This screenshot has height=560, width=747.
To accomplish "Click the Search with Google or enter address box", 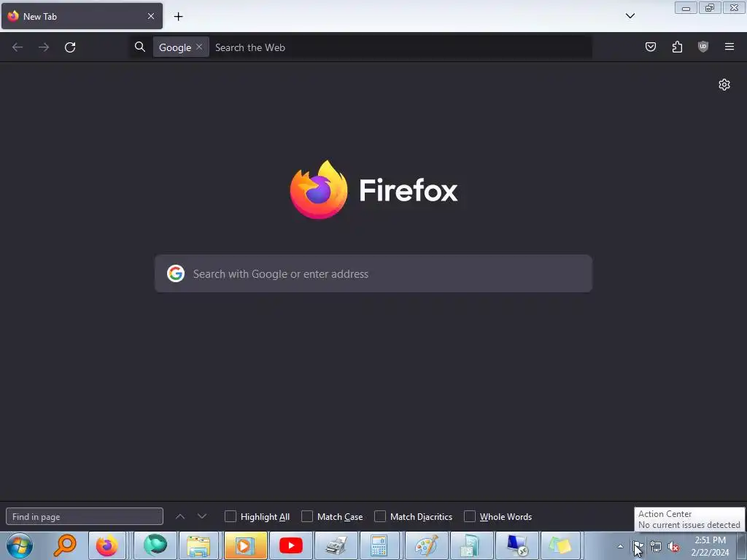I will pos(373,273).
